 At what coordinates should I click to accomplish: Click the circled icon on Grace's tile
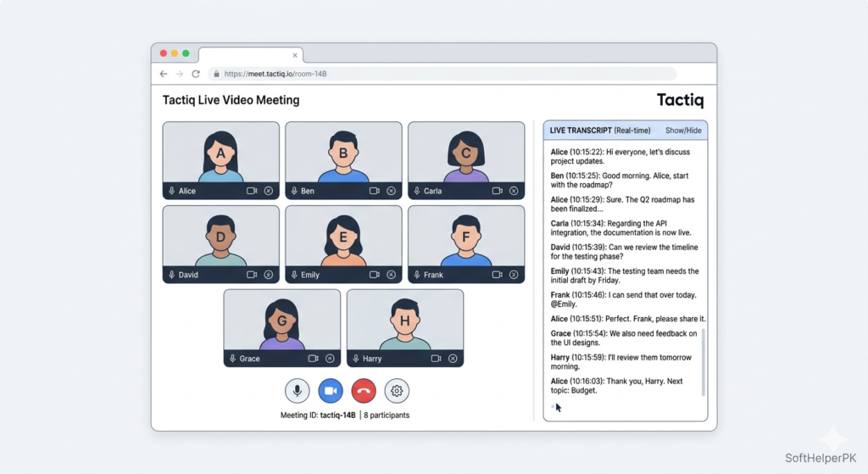click(x=330, y=359)
